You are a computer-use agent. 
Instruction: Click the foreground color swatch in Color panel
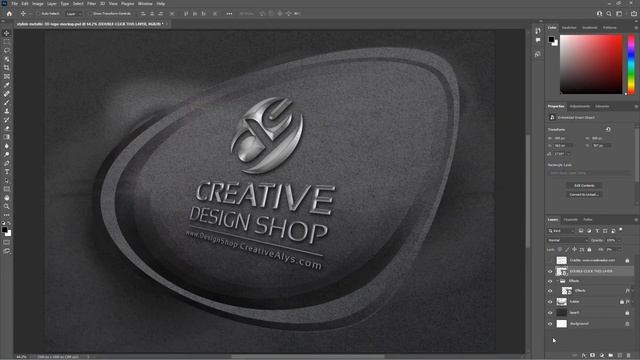(x=551, y=40)
